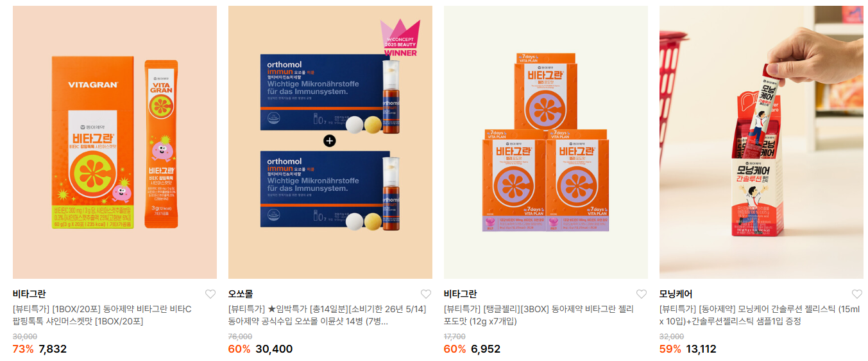
Task: Toggle wishlist heart for 오쏘몰 product
Action: pos(426,294)
